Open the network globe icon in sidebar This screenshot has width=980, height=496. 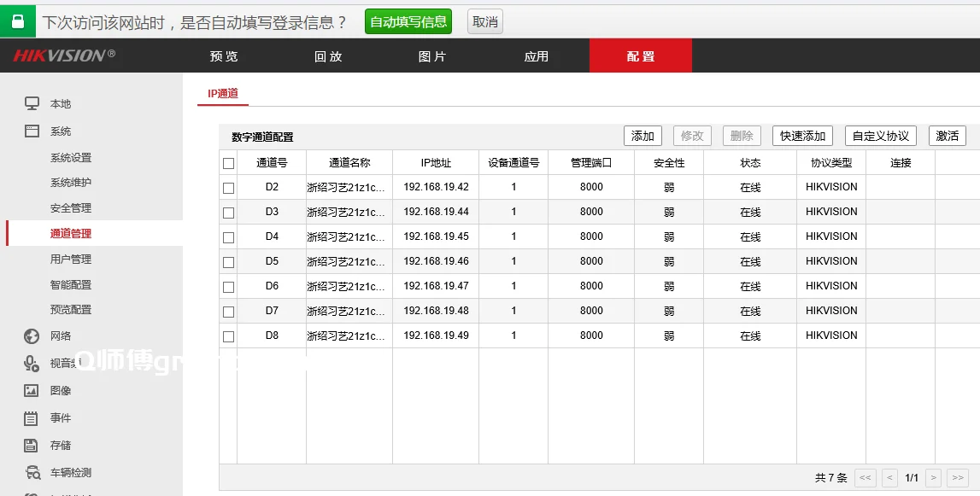(32, 336)
